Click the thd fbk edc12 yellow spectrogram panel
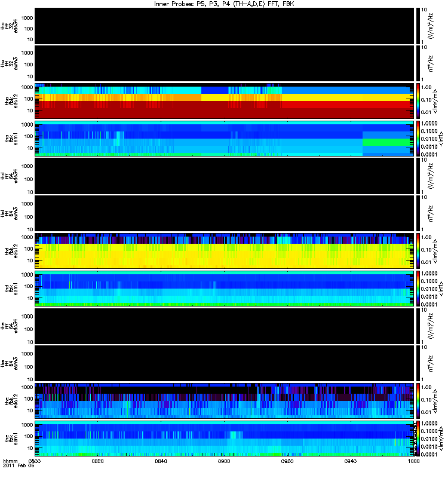448x478 pixels. tap(224, 251)
